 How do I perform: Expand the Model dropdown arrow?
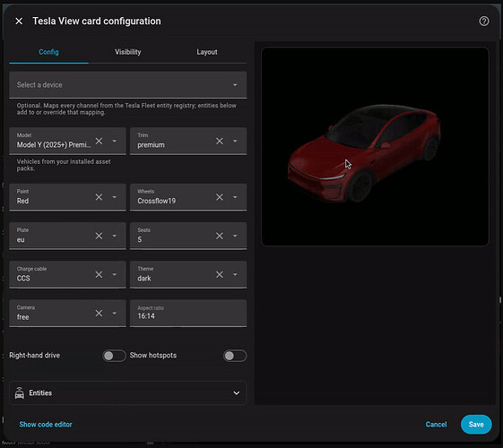(114, 141)
